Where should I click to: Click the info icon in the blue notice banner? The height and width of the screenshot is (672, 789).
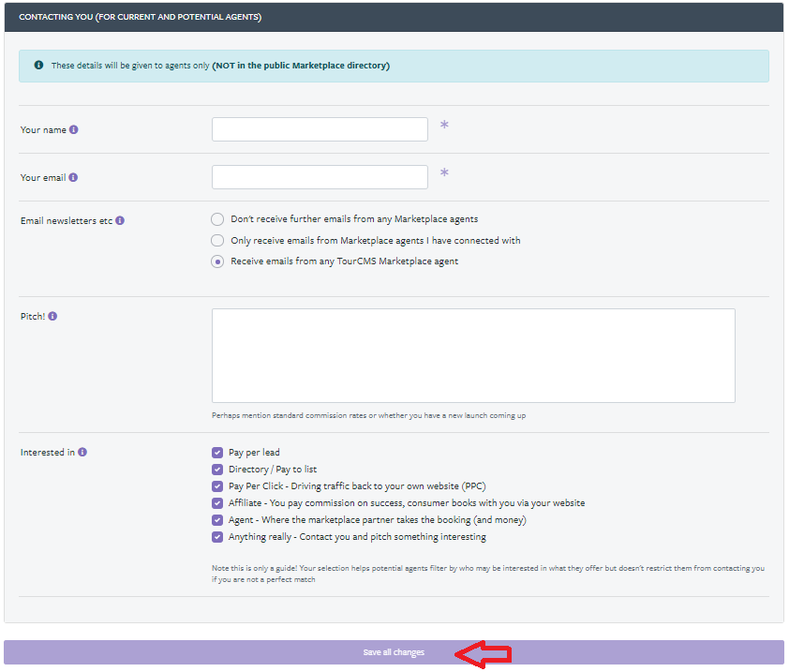(38, 65)
